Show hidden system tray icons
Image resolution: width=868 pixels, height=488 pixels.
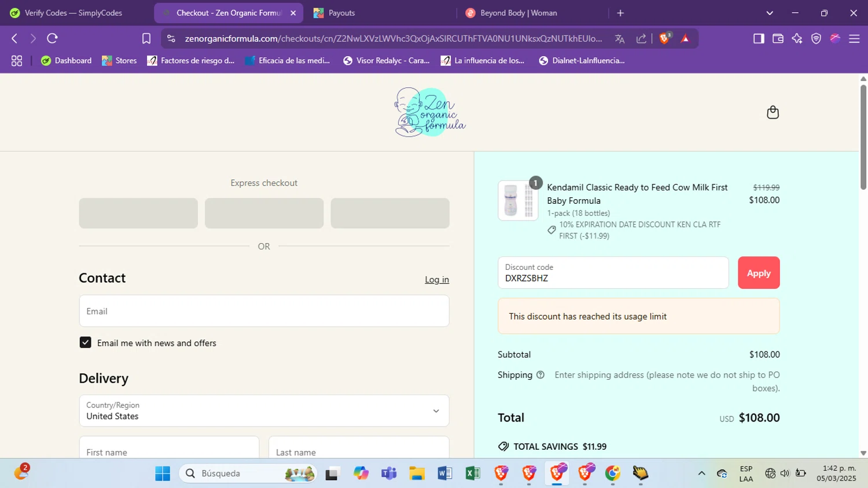701,474
